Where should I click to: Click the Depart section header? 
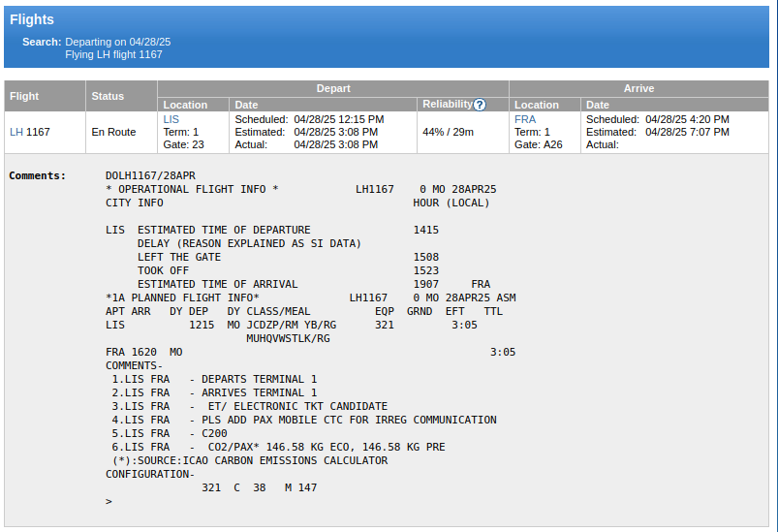[x=333, y=88]
